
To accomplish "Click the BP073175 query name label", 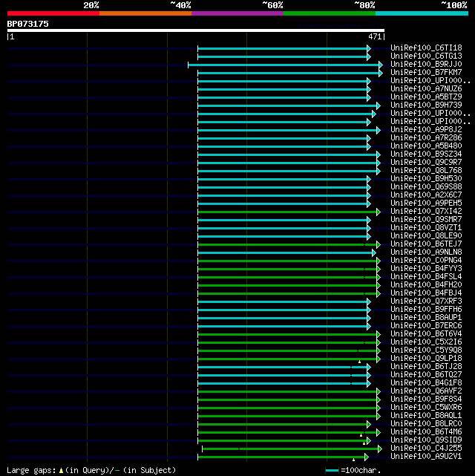I will tap(28, 24).
